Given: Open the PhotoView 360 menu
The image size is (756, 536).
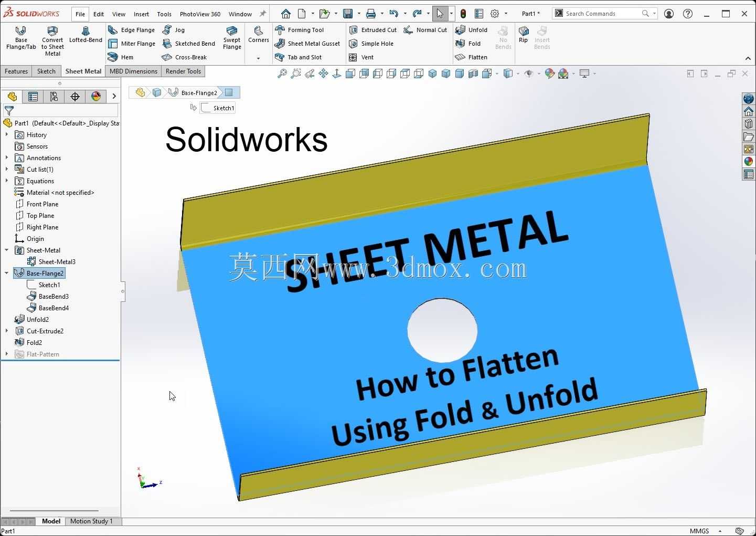Looking at the screenshot, I should [200, 14].
